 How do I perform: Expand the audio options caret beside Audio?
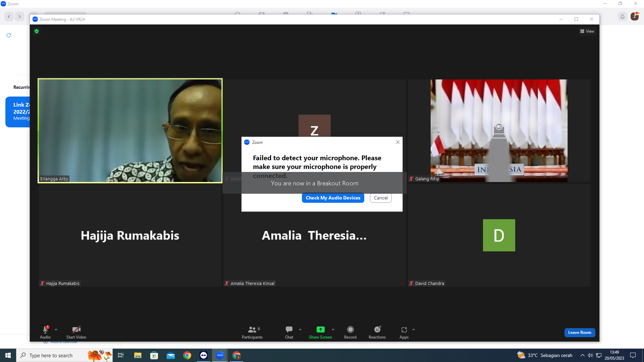pos(56,330)
